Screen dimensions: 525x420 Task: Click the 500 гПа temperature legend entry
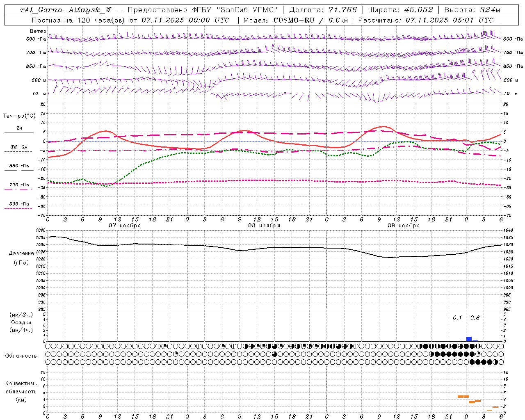click(19, 204)
